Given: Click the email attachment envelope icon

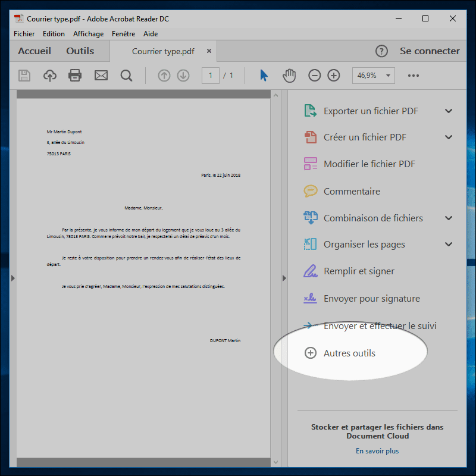Looking at the screenshot, I should [101, 76].
